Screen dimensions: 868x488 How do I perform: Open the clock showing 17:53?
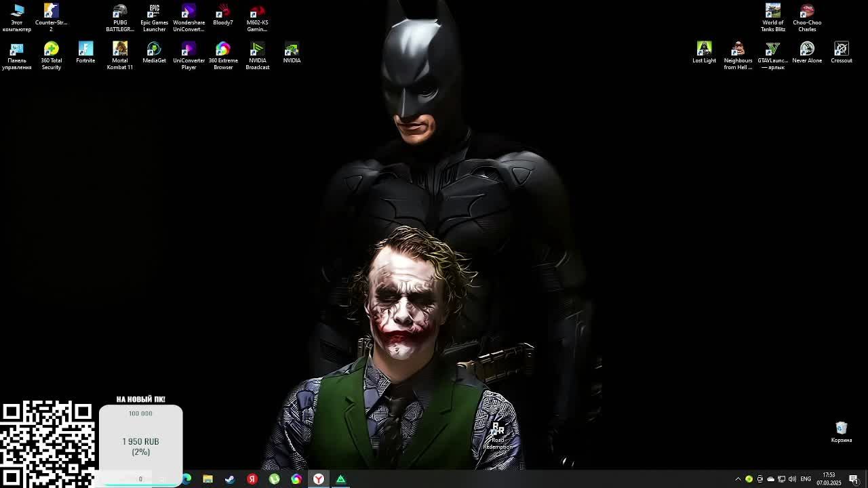(829, 479)
